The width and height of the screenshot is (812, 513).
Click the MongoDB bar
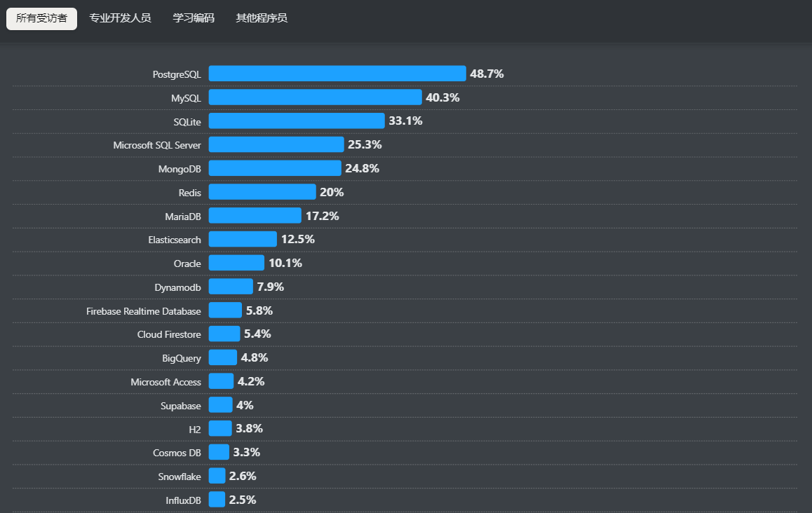[x=275, y=168]
